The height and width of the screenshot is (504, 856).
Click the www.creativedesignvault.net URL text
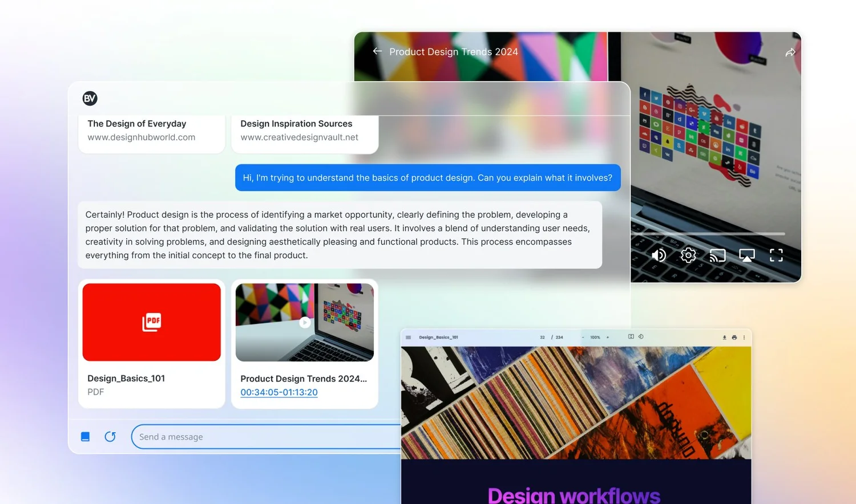click(300, 137)
